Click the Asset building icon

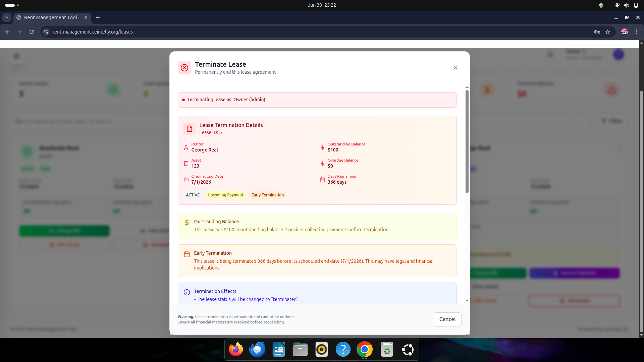click(186, 164)
